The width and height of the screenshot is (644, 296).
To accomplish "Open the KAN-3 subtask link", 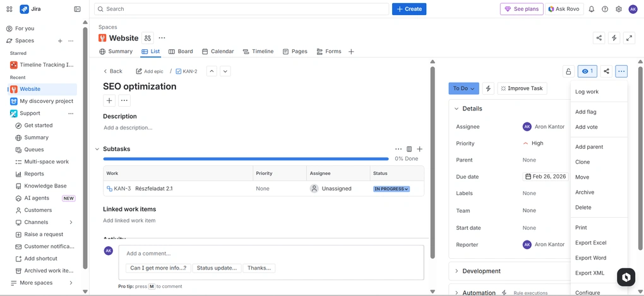I will 122,189.
